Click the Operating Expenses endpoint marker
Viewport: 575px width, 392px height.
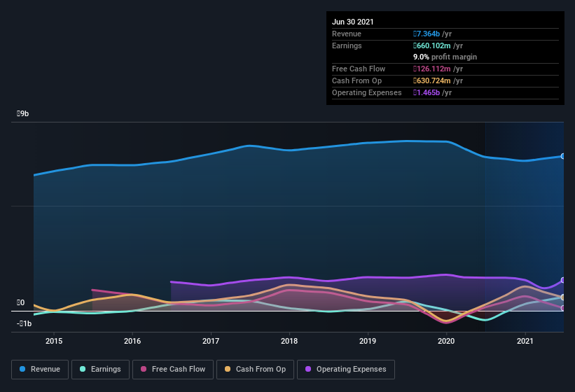pyautogui.click(x=563, y=280)
